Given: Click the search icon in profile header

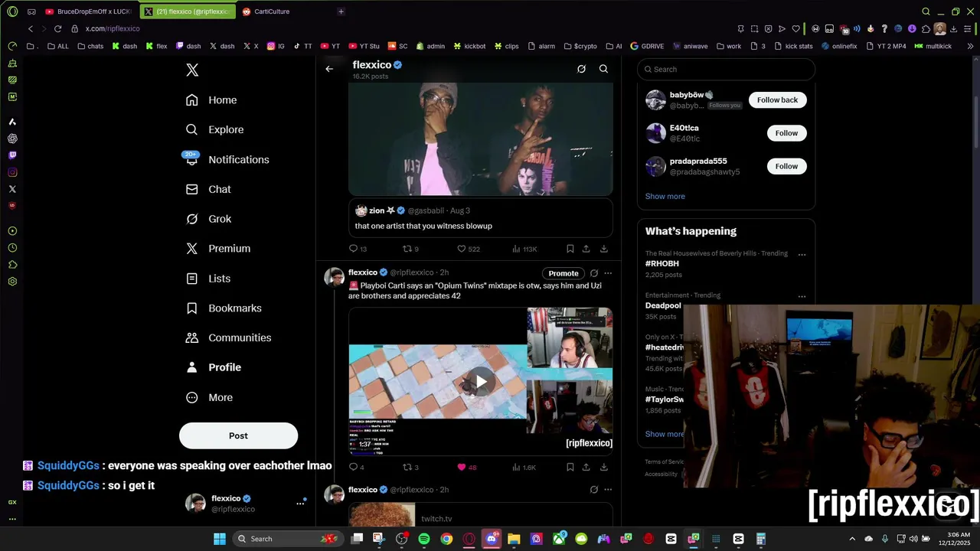Looking at the screenshot, I should 603,69.
